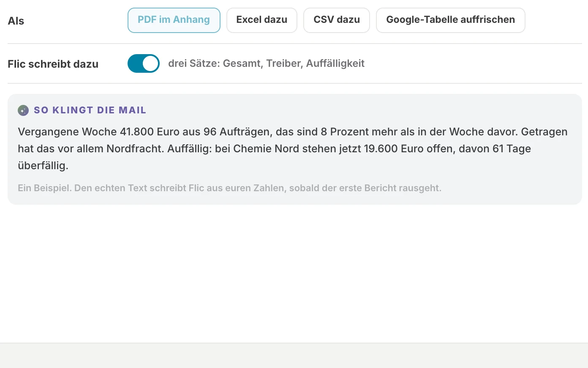Screen dimensions: 588x368
Task: Click the SO KLINGT DIE MAIL heading
Action: click(x=90, y=110)
